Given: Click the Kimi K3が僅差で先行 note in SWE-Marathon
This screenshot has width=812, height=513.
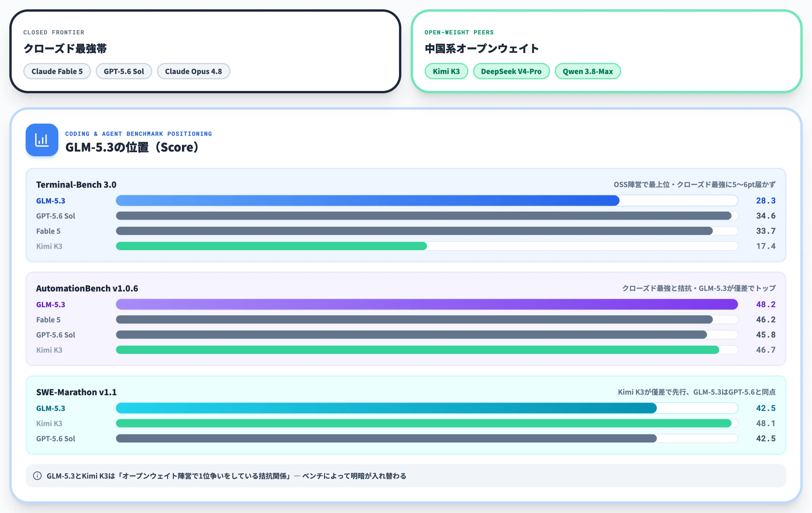Looking at the screenshot, I should tap(697, 392).
